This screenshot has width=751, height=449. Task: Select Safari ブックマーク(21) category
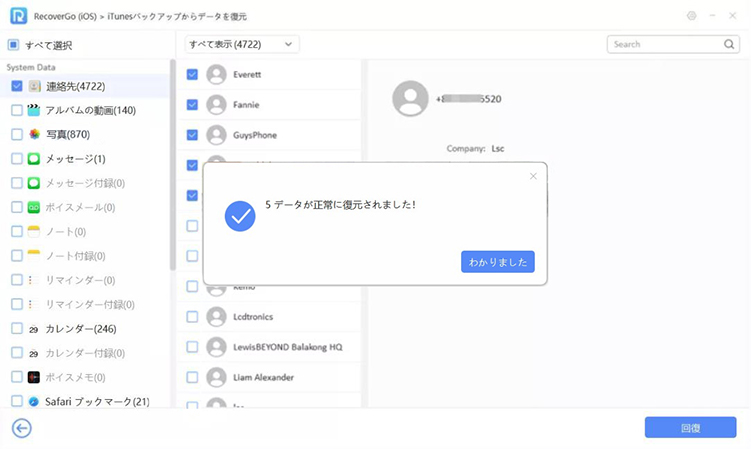[x=97, y=402]
